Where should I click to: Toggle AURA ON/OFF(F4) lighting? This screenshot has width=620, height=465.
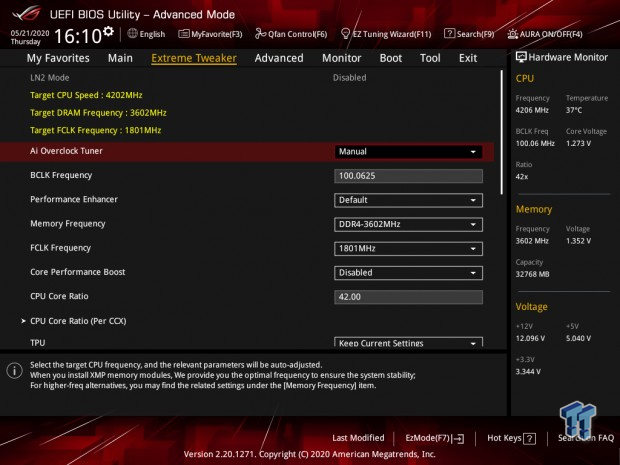coord(545,34)
